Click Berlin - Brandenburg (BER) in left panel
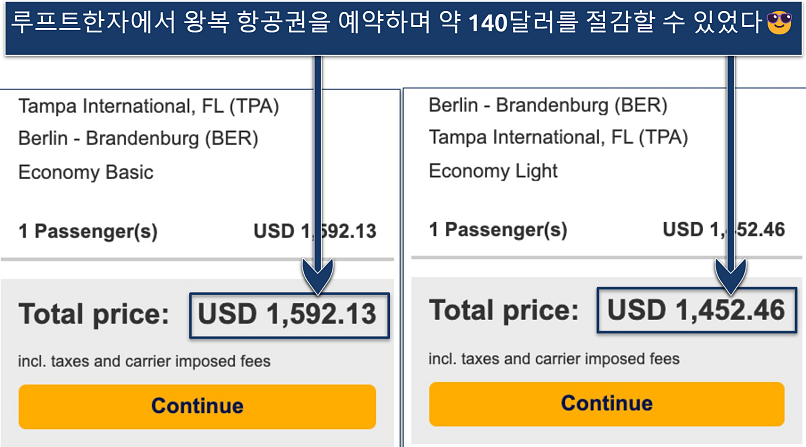The image size is (806, 447). (138, 139)
